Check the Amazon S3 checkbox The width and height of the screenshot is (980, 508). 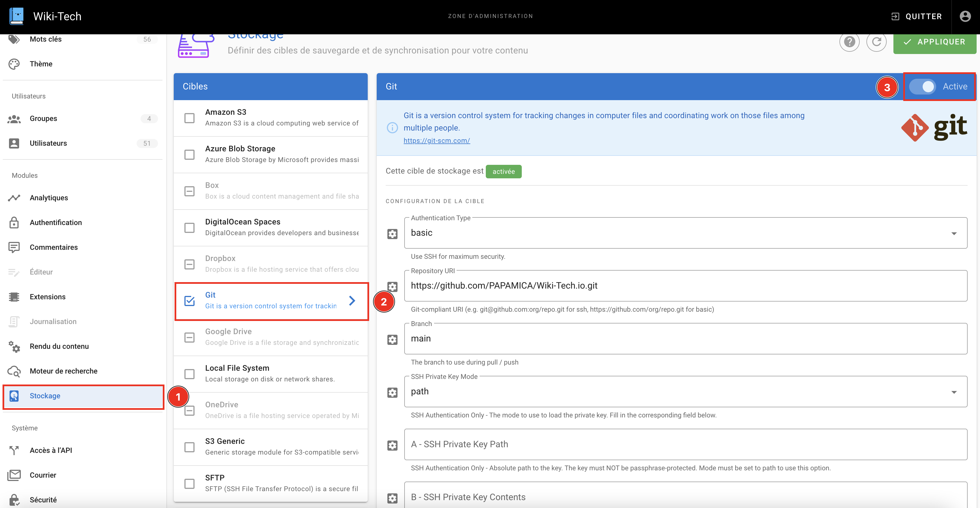tap(189, 118)
